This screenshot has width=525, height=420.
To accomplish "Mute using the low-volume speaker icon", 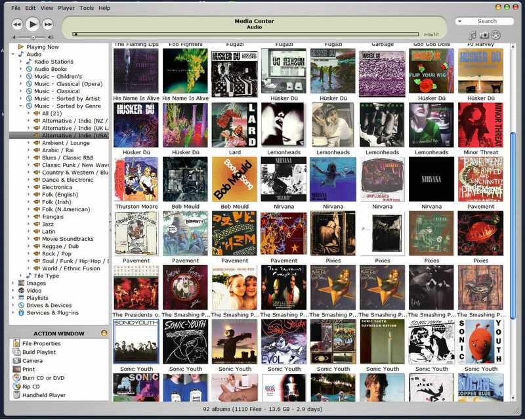I will click(x=14, y=37).
